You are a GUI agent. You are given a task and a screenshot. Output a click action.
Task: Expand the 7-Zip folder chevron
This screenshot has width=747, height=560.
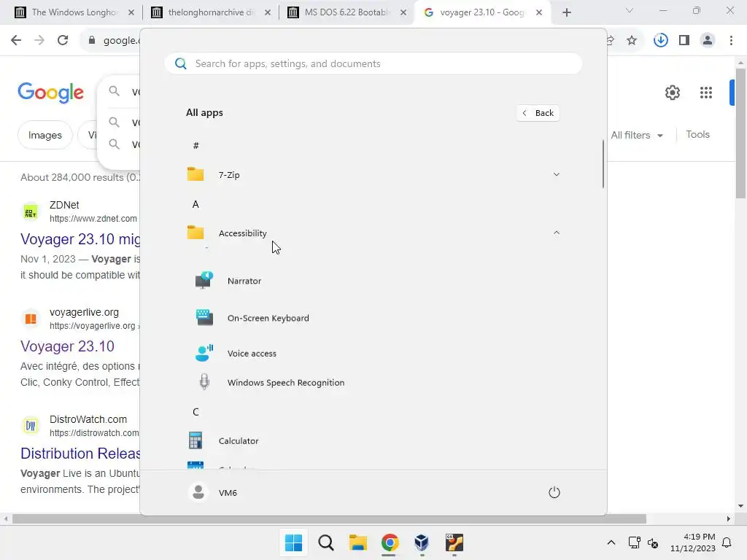tap(556, 174)
